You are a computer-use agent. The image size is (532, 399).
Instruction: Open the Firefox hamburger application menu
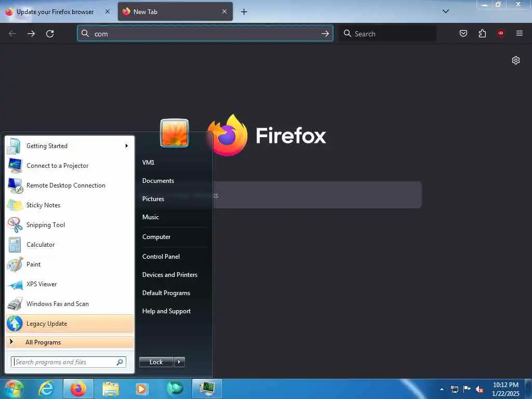click(x=520, y=33)
